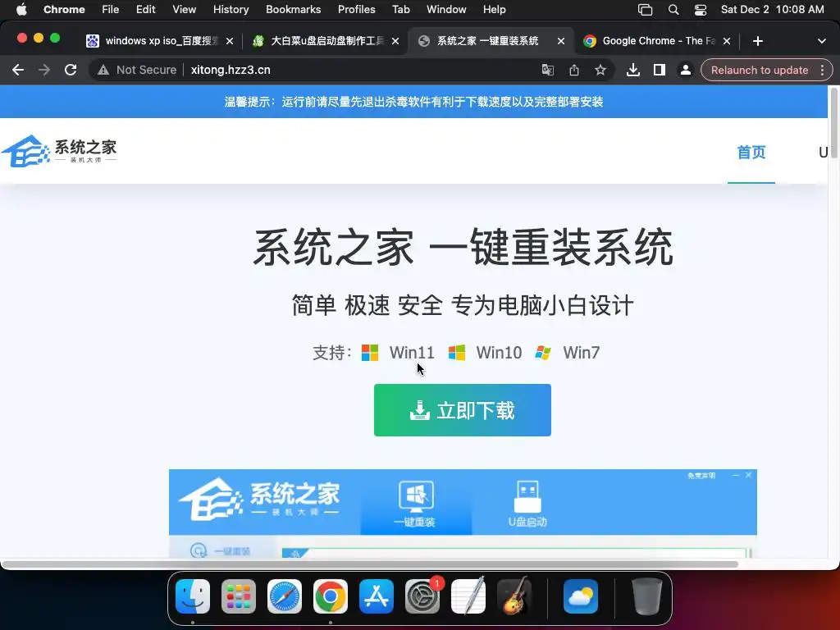Close the Google Chrome tab

[727, 41]
